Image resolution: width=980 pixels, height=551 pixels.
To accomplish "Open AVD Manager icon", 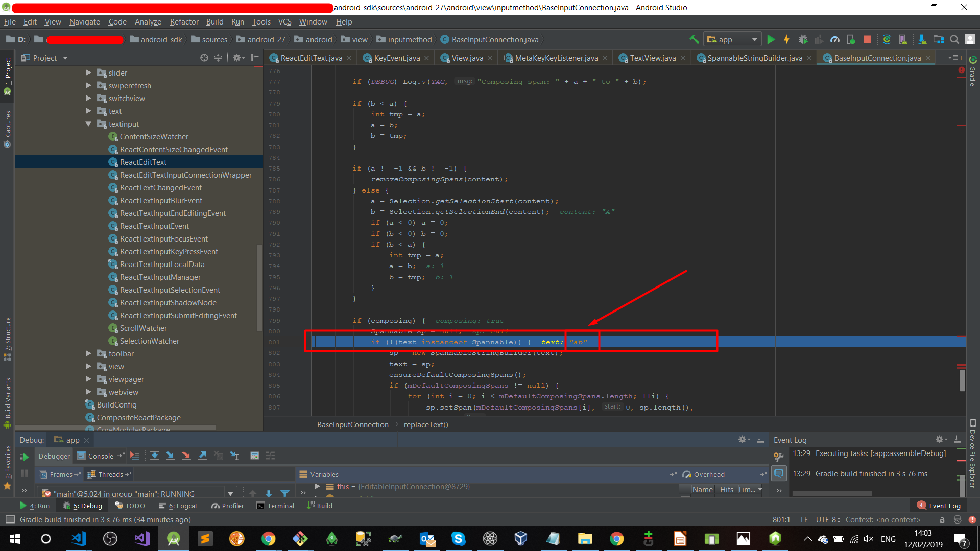I will pos(903,39).
